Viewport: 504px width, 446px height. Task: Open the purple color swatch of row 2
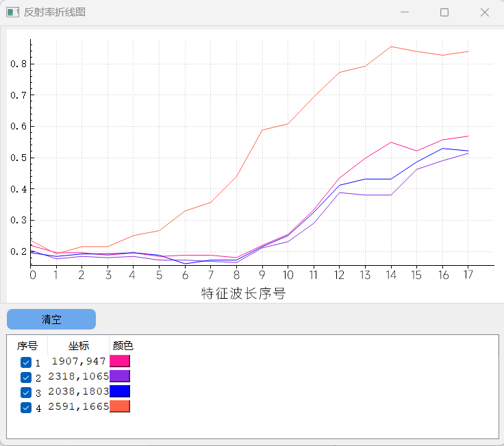120,376
